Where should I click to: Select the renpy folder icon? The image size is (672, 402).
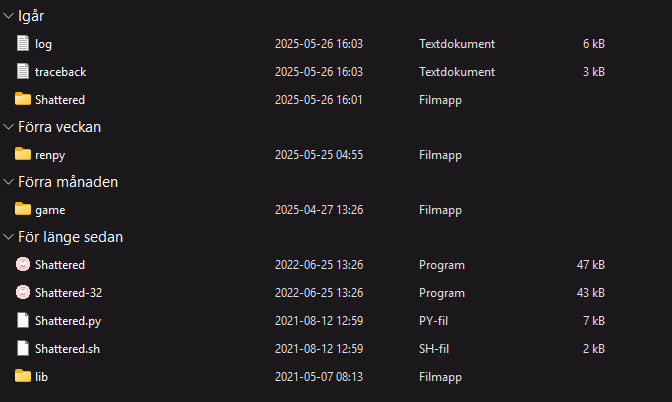tap(23, 154)
